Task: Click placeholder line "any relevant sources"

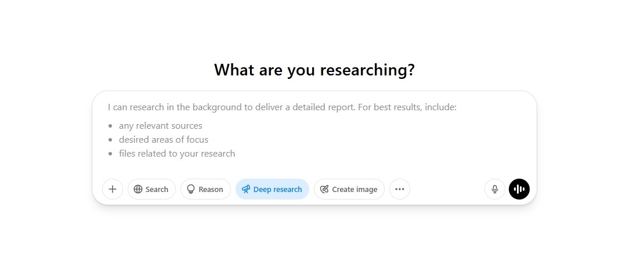Action: tap(161, 126)
